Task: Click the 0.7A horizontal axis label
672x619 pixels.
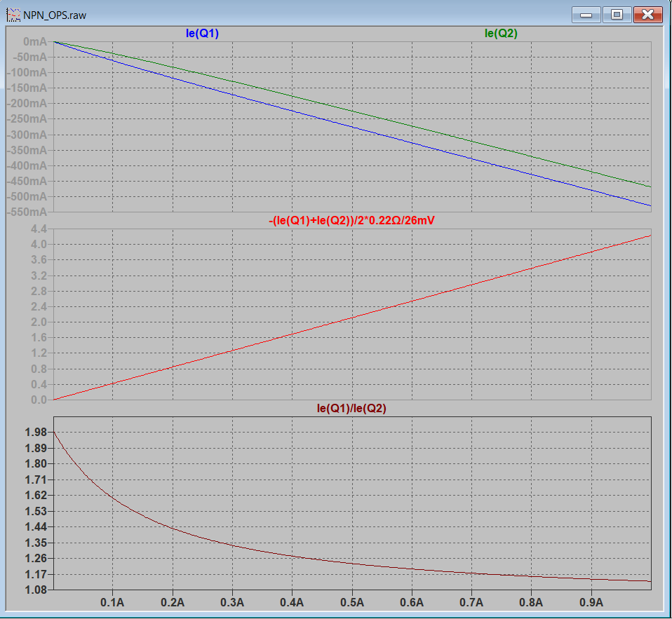Action: click(471, 602)
